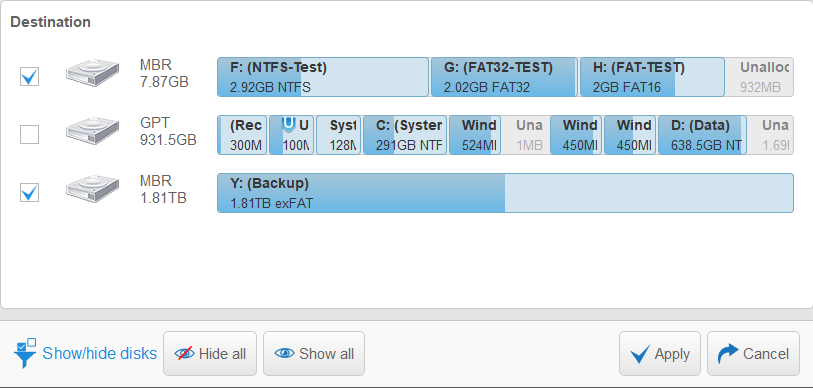Click the 7.87GB MBR disk drive icon
Image resolution: width=813 pixels, height=388 pixels.
[92, 74]
